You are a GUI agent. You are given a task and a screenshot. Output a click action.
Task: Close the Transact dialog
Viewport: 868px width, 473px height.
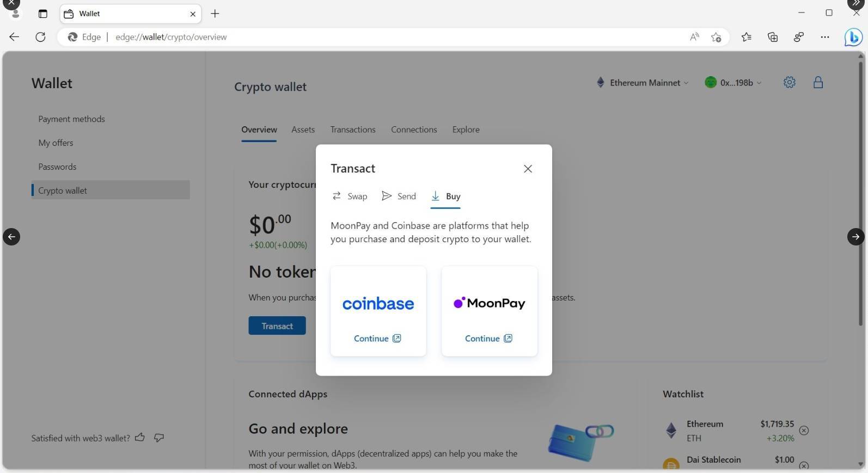[x=528, y=169]
